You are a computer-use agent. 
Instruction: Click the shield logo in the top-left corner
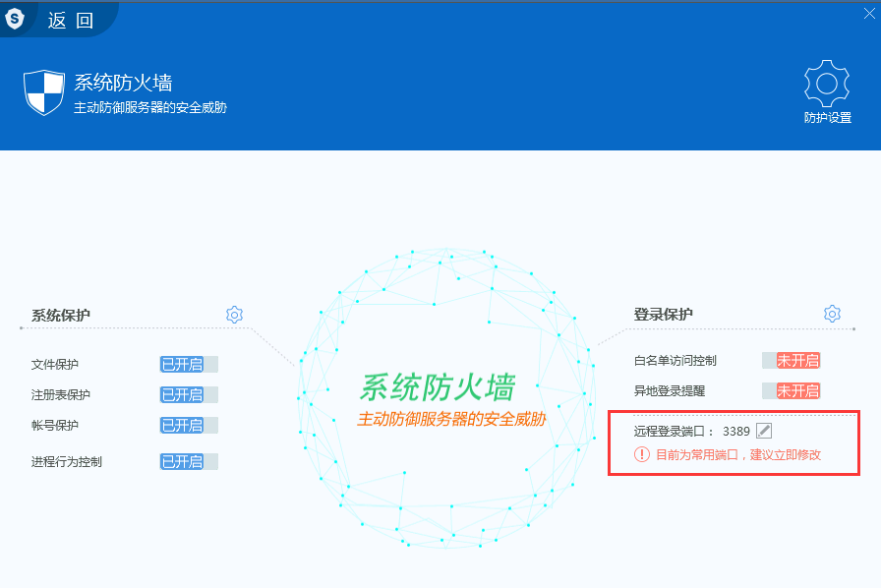[x=15, y=18]
